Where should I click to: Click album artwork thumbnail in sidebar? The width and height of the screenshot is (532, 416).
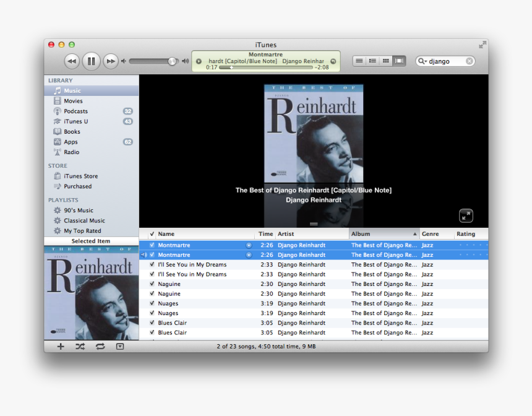click(x=92, y=292)
